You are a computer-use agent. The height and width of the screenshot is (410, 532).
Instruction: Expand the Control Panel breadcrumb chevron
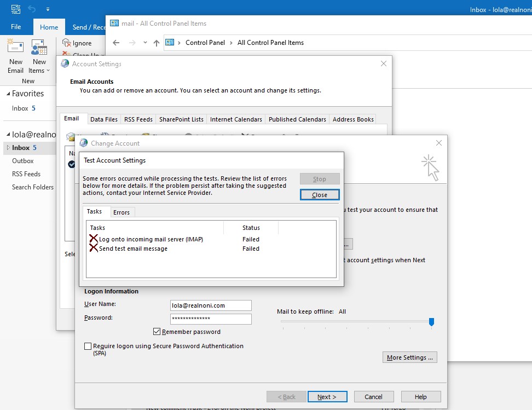point(179,43)
